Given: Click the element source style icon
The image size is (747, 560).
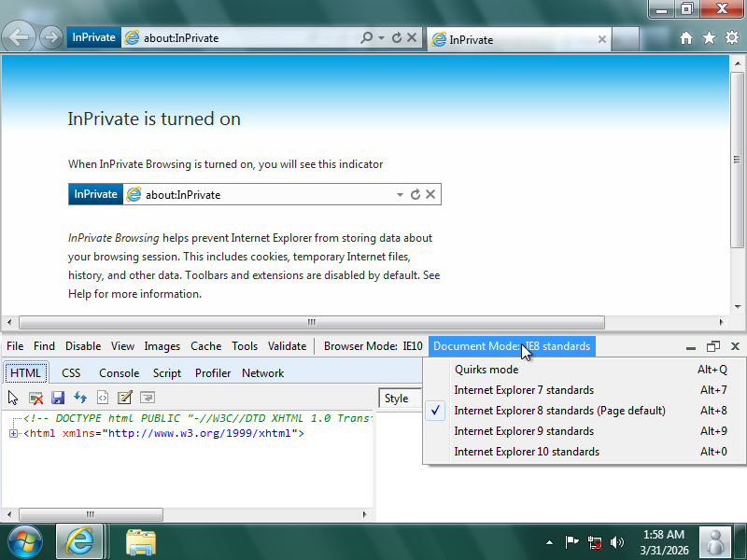Looking at the screenshot, I should pos(103,398).
